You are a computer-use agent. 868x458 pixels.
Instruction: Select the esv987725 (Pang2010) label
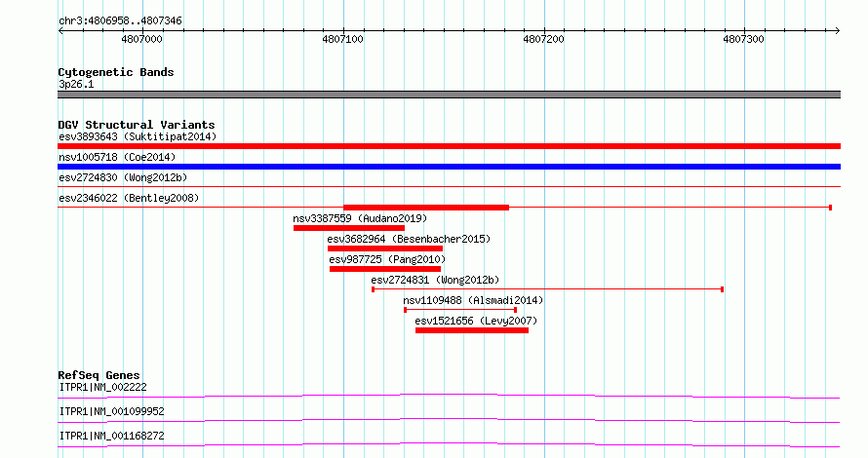click(x=387, y=259)
